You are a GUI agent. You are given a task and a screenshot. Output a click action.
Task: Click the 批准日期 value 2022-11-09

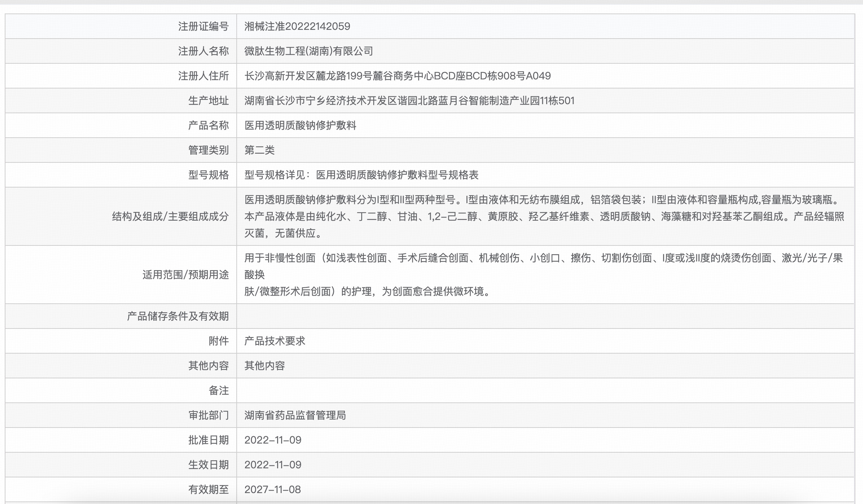coord(273,440)
